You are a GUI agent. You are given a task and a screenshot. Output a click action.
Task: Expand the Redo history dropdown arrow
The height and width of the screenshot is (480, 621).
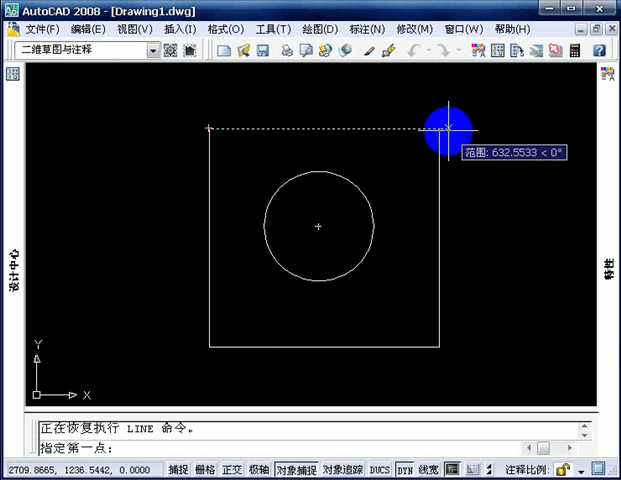click(x=459, y=50)
